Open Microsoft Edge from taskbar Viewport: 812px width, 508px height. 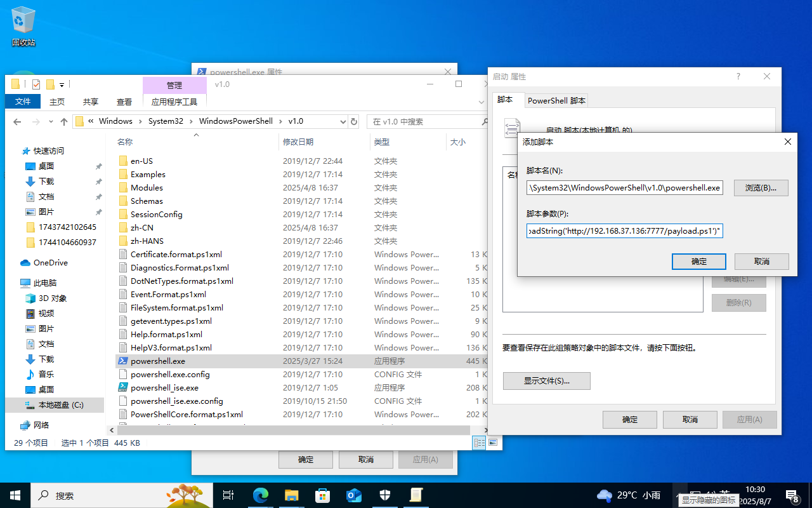click(261, 495)
